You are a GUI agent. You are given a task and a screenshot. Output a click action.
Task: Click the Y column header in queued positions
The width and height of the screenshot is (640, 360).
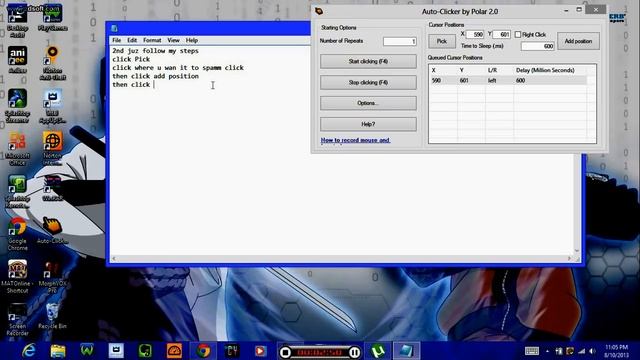[x=462, y=70]
